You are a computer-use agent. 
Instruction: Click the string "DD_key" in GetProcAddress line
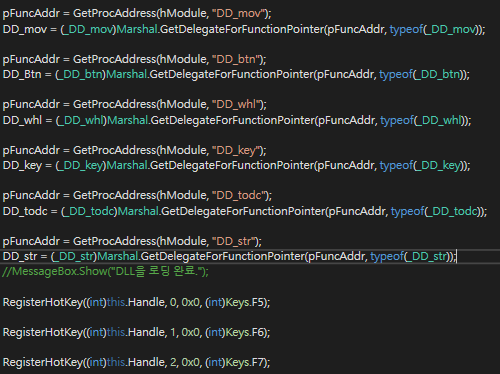point(236,150)
